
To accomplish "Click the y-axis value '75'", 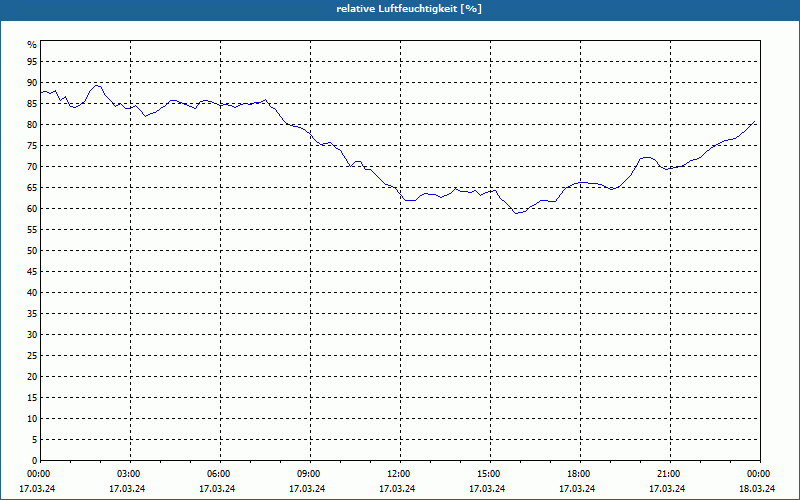I will pos(32,145).
